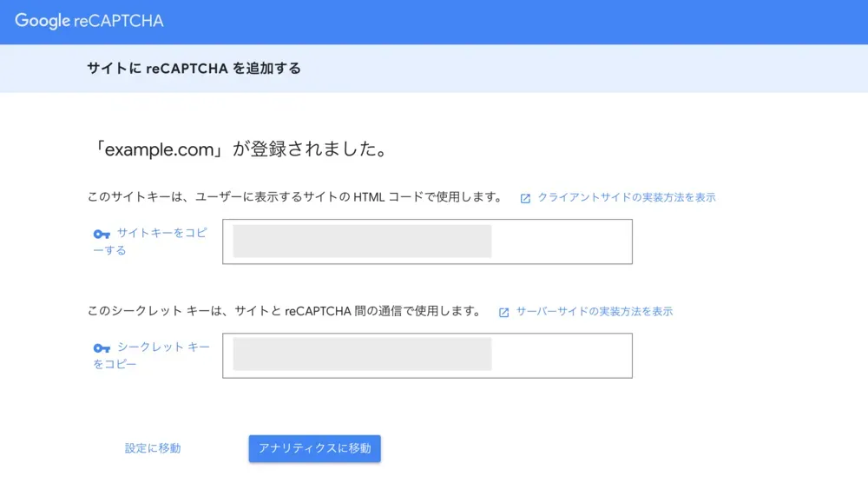Click the external-link icon before サーバーサイドの実装方法を表示
Screen dimensions: 868x503
(503, 313)
